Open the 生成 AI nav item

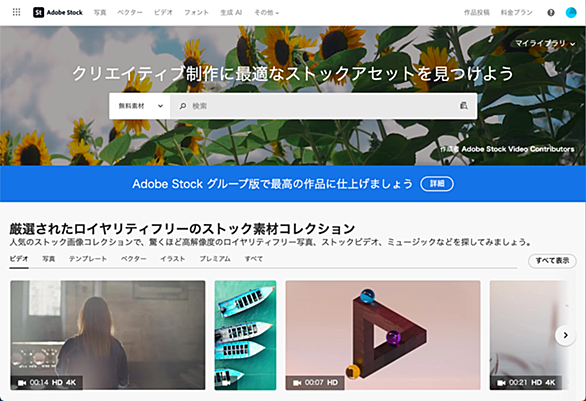click(231, 13)
